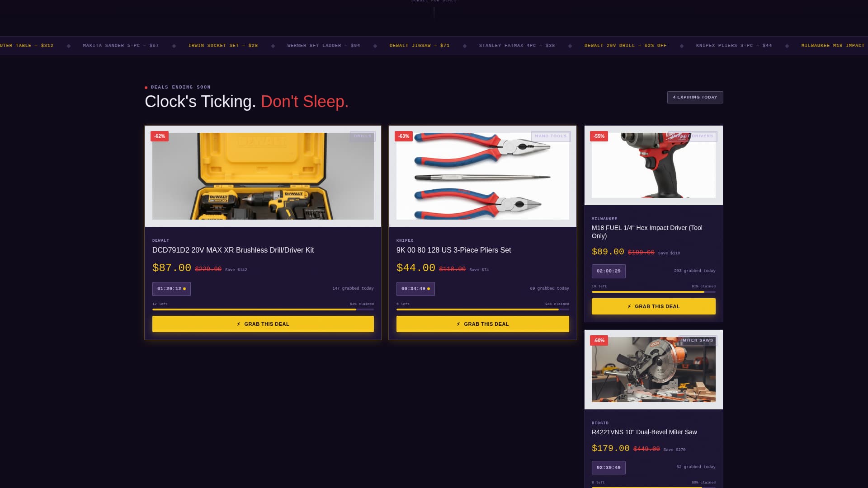Open the DeWalt drill kit product image
Viewport: 868px width, 488px height.
click(263, 176)
